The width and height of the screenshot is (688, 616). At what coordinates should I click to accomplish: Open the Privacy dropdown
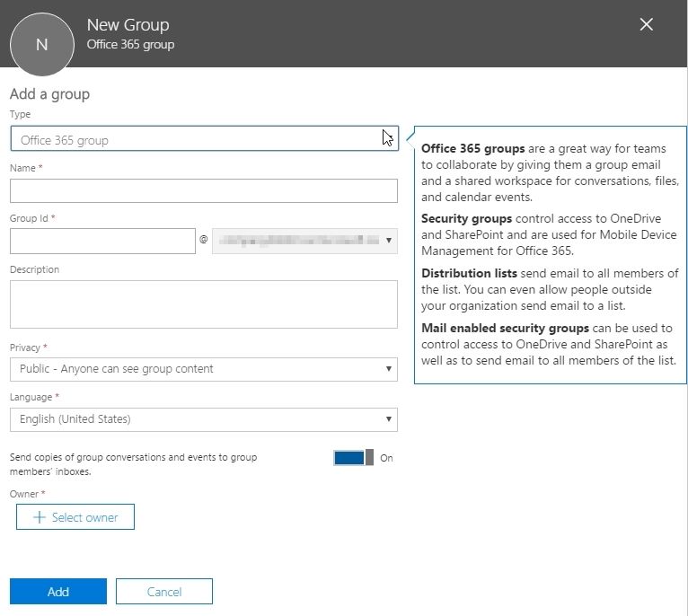pos(204,369)
